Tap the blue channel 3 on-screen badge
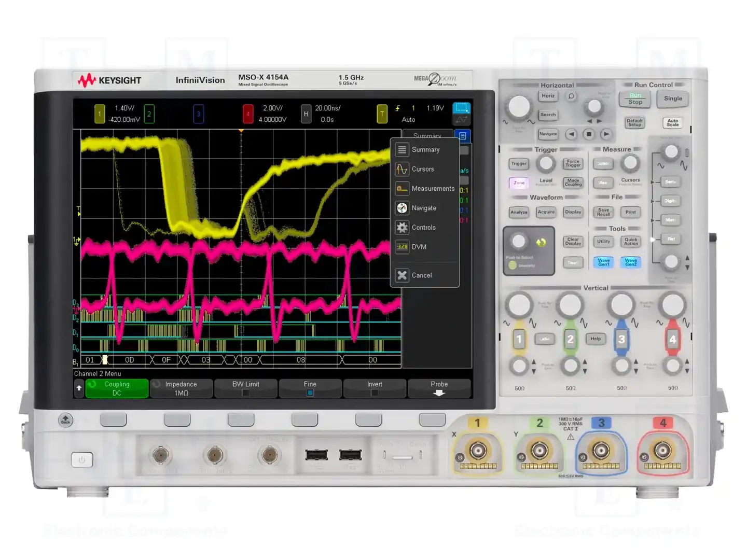This screenshot has width=747, height=560. (198, 114)
